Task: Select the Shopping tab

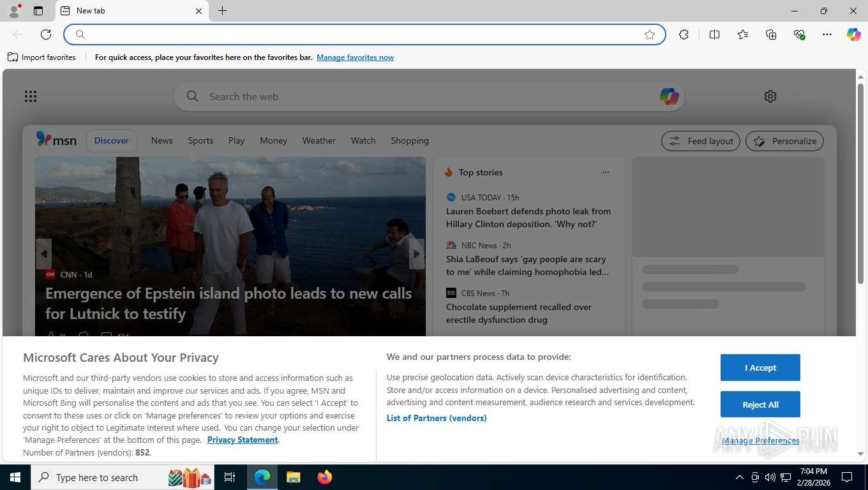Action: 410,140
